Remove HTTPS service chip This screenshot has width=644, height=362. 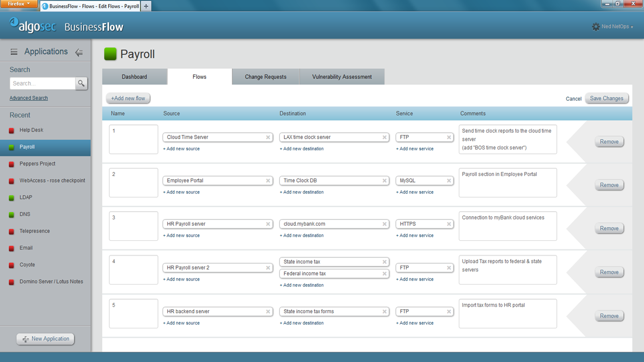(x=449, y=224)
